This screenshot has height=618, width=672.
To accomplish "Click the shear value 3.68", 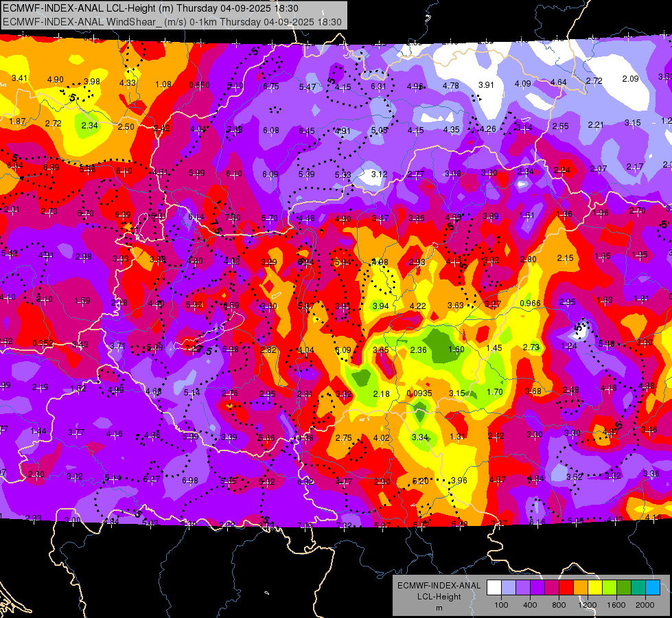I will click(x=533, y=391).
